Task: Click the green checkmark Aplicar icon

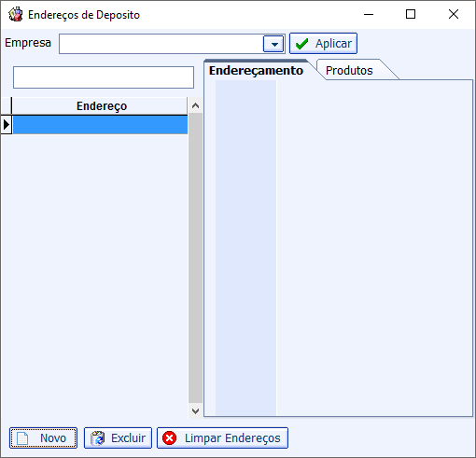Action: click(x=301, y=44)
